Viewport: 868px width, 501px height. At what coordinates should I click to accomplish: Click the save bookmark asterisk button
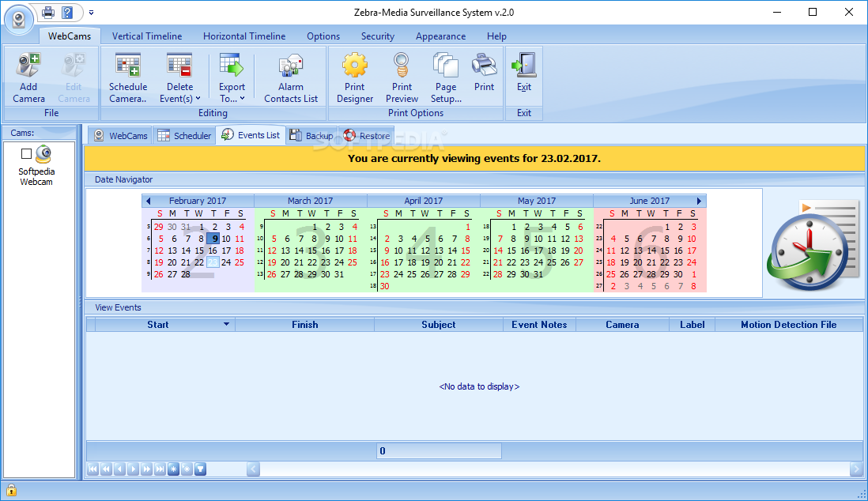(173, 469)
